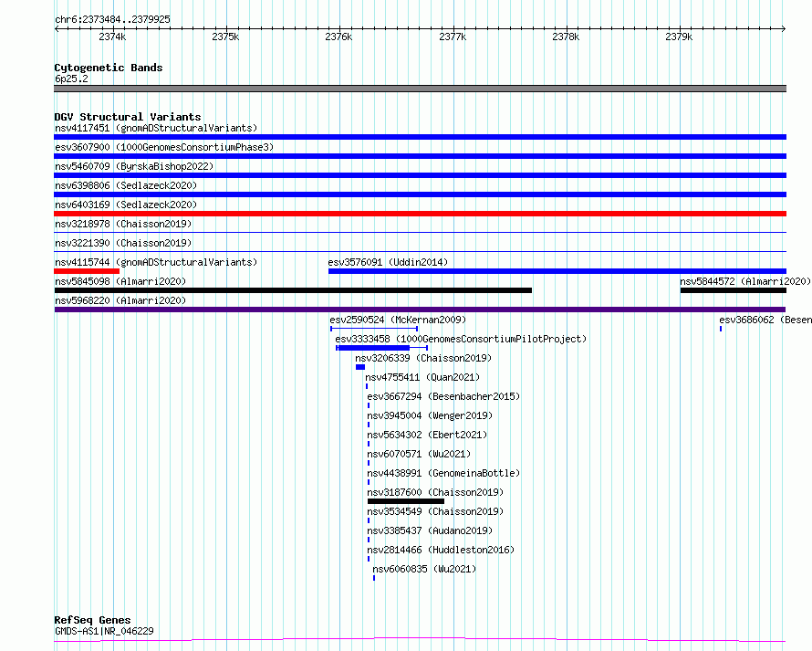Click the 2378k ruler tick label

click(x=566, y=37)
